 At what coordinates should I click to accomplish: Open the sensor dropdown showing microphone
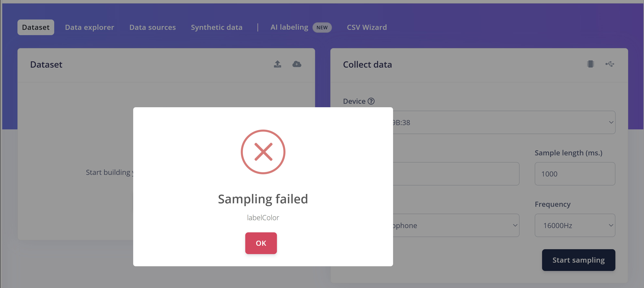click(455, 225)
